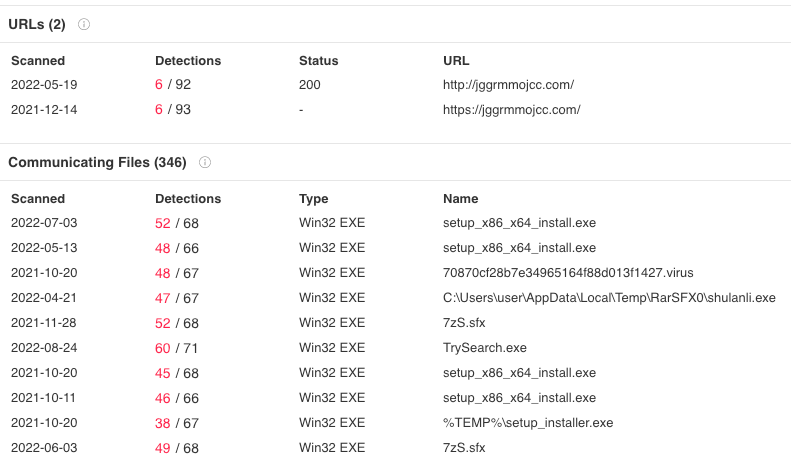The height and width of the screenshot is (467, 791).
Task: Click the URLs (2) section heading
Action: (x=37, y=24)
